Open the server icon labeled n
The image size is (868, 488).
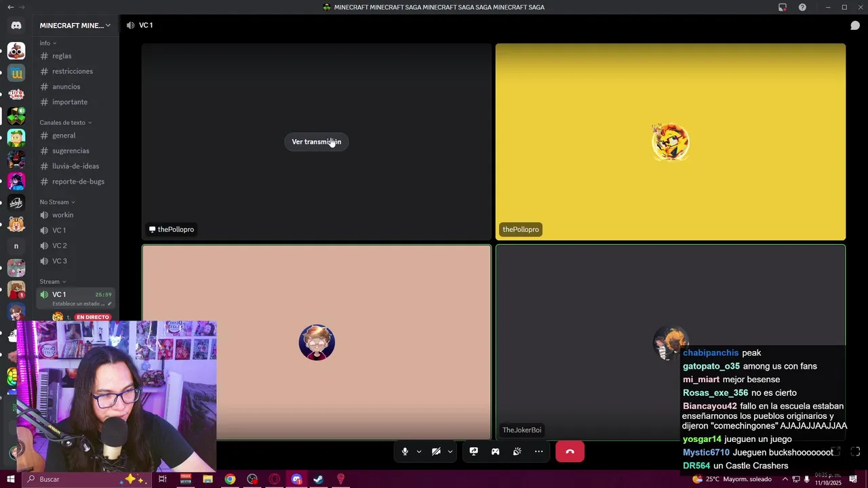tap(16, 246)
